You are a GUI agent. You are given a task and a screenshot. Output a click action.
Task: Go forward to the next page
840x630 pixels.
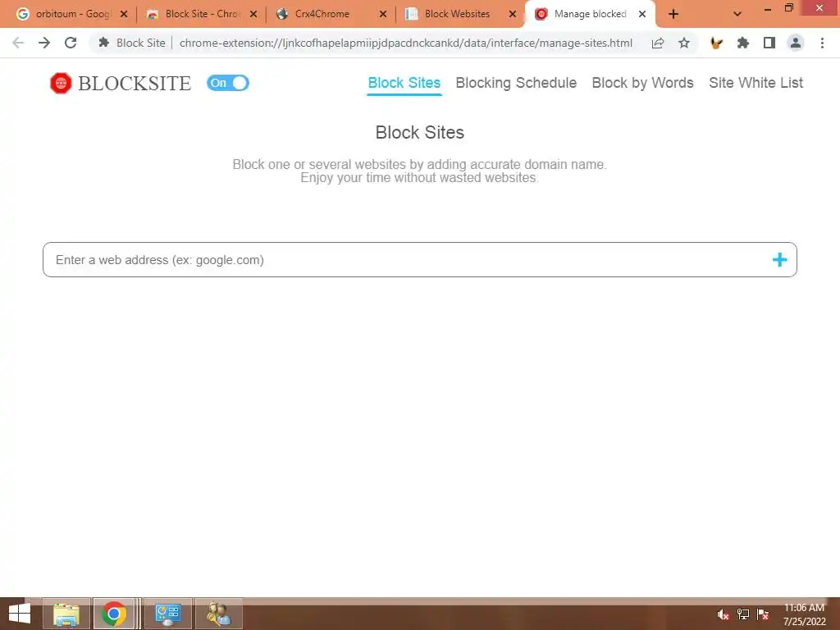44,43
